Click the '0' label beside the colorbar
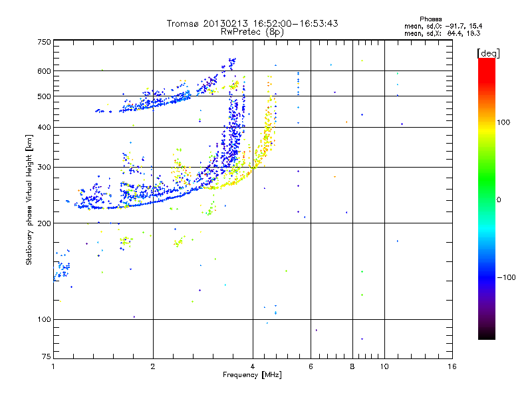532x399 pixels. (498, 200)
